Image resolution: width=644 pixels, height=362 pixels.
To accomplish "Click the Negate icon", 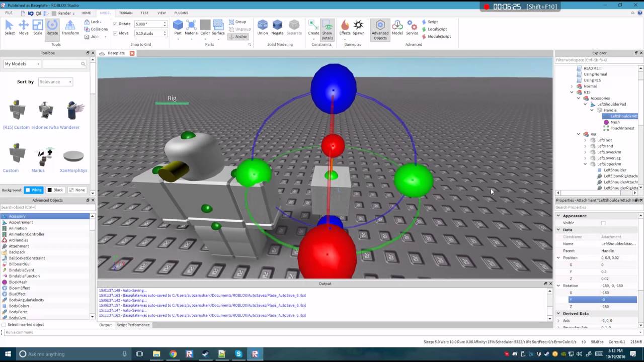I will point(277,28).
